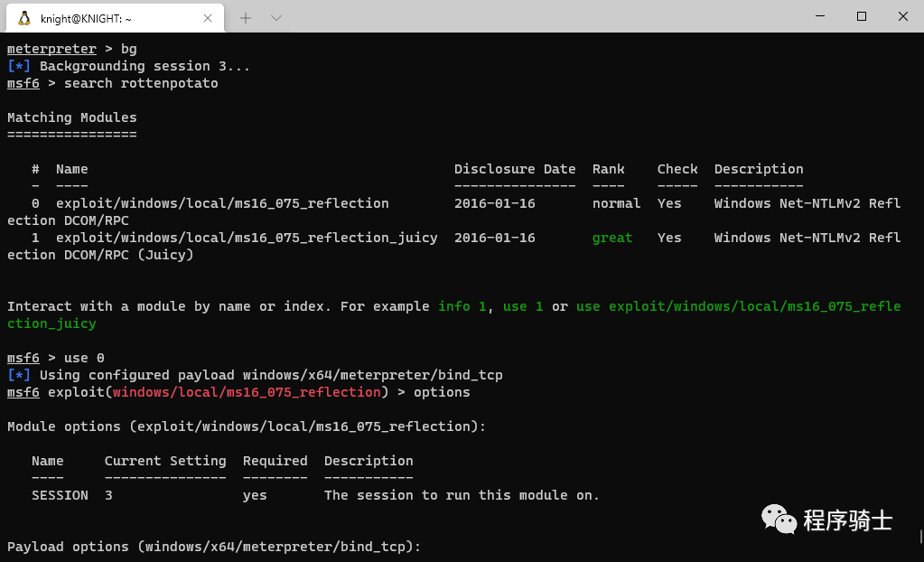Click the terminal vertical scrollbar thumb
The height and width of the screenshot is (562, 924).
(x=920, y=537)
